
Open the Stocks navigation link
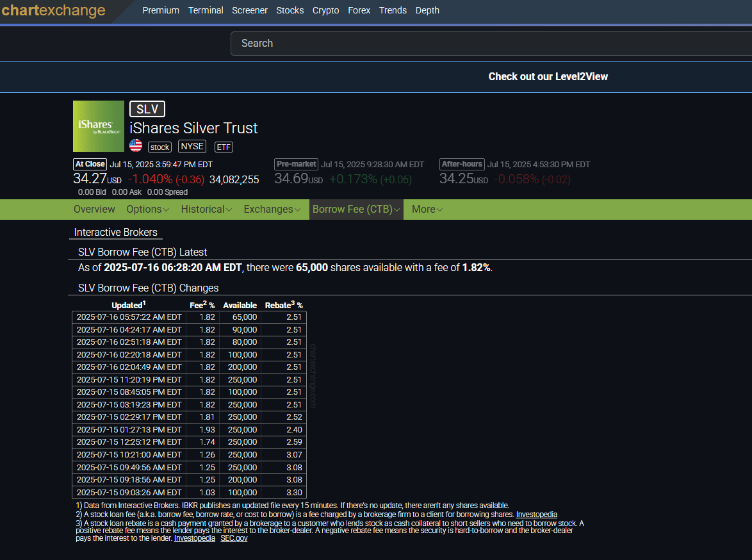[290, 10]
